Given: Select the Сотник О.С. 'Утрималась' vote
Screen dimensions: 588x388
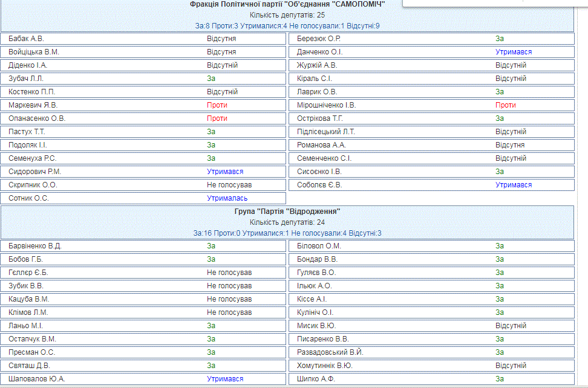Looking at the screenshot, I should (x=227, y=198).
